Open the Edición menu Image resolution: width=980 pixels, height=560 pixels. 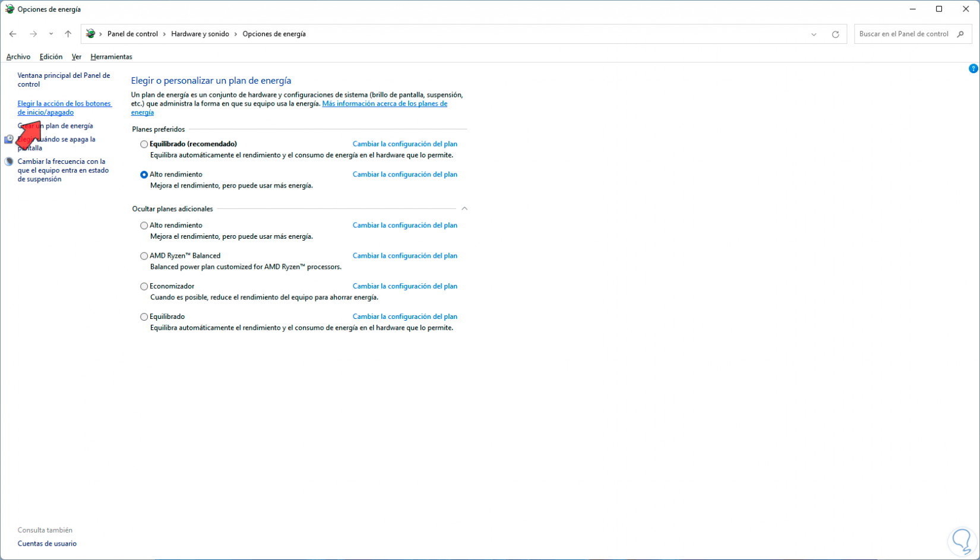point(51,57)
